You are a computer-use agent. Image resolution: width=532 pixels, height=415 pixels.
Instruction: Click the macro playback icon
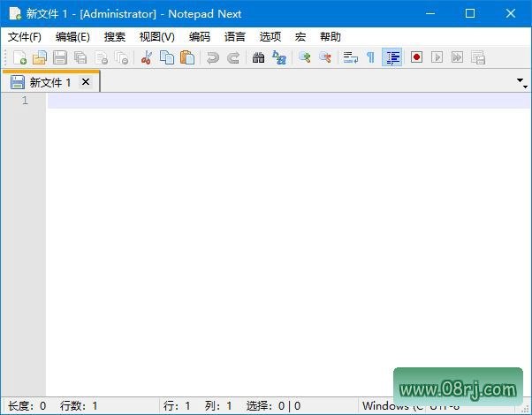click(x=437, y=57)
